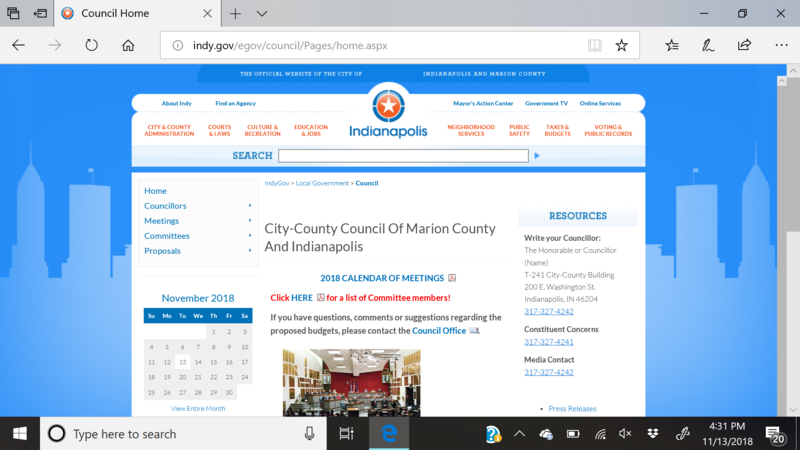Open Taxes & Budgets menu
The height and width of the screenshot is (450, 800).
point(557,131)
